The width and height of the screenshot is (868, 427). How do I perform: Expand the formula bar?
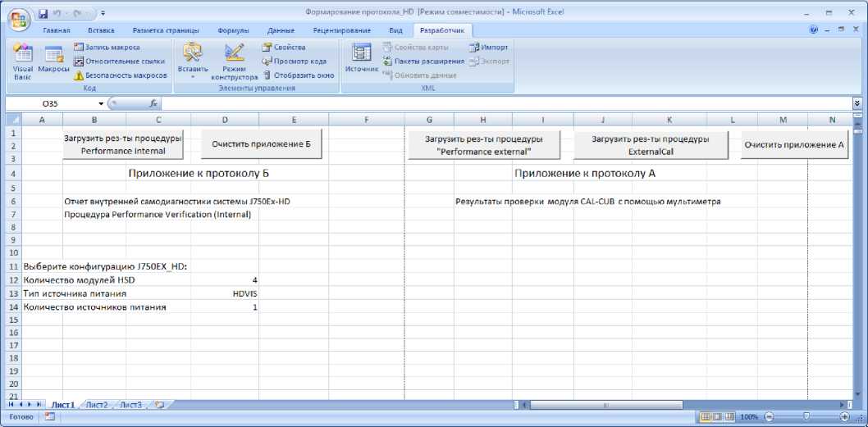click(857, 103)
